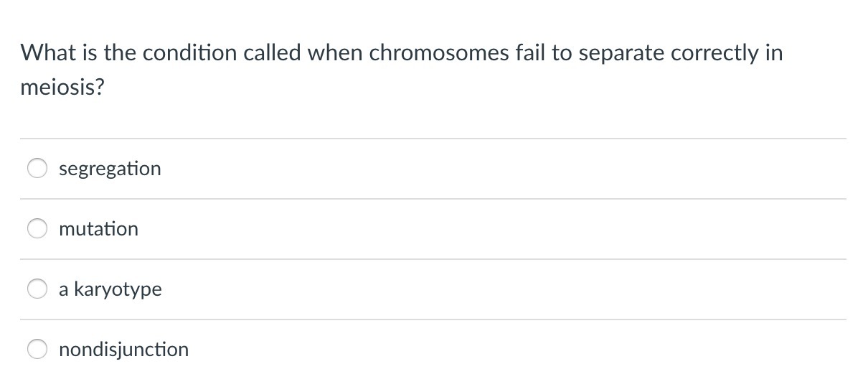This screenshot has width=868, height=392.
Task: Click empty space right of mutation option
Action: 502,229
